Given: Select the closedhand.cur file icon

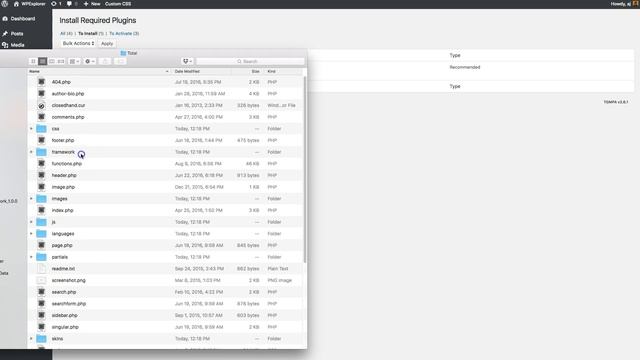Looking at the screenshot, I should (x=41, y=105).
